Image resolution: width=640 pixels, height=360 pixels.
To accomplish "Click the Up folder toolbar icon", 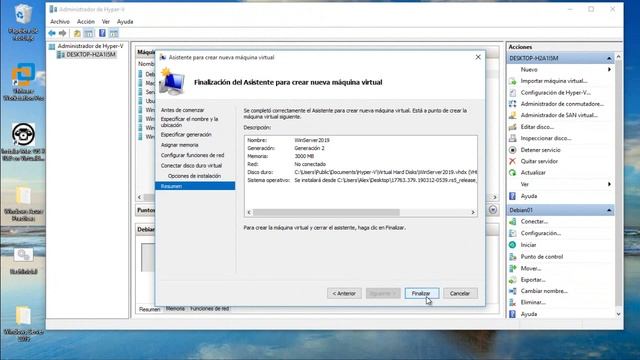I will coord(77,33).
